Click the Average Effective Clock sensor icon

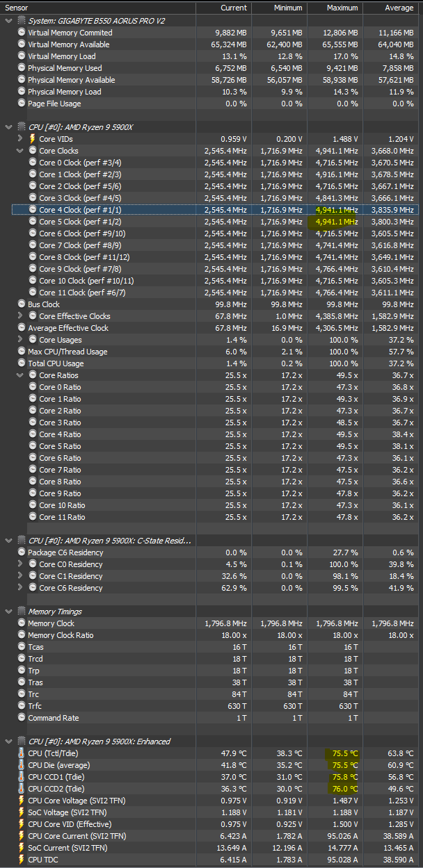pos(22,328)
